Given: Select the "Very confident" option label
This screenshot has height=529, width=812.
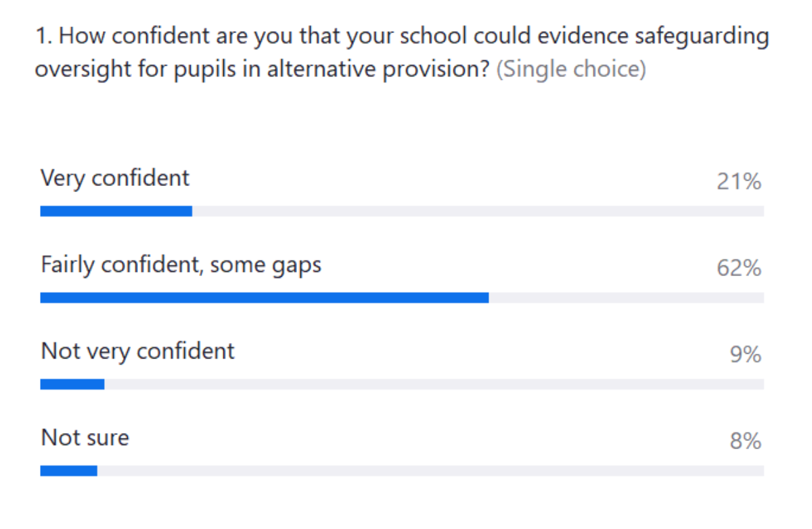Looking at the screenshot, I should click(x=115, y=178).
